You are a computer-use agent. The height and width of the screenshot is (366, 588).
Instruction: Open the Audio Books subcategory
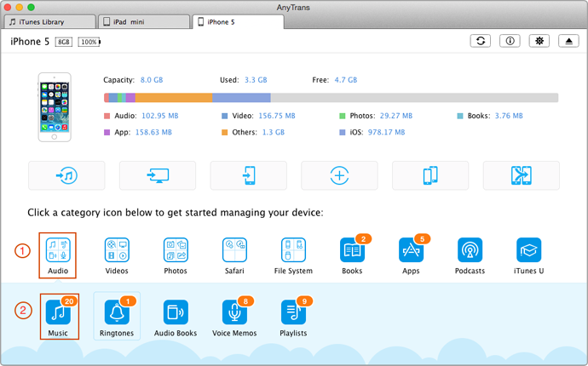click(x=176, y=317)
